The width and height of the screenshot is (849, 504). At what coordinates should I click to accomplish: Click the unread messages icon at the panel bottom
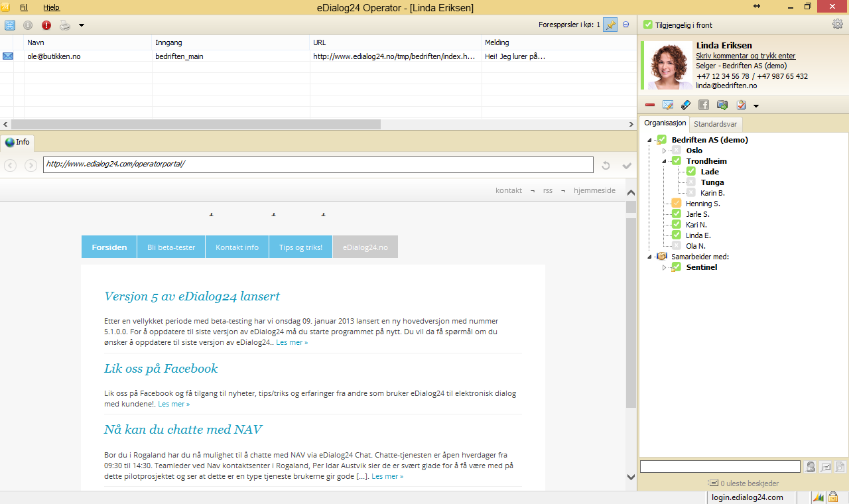click(x=713, y=483)
